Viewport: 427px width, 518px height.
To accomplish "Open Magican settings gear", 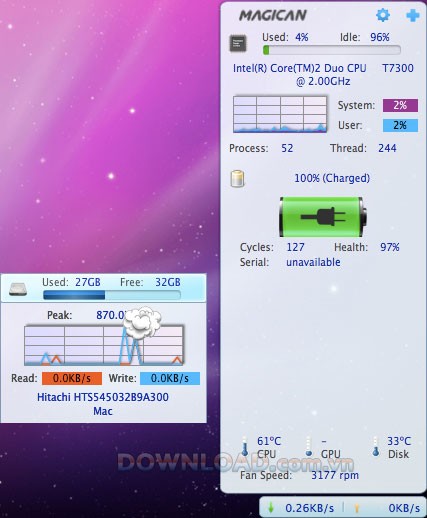I will click(x=383, y=15).
